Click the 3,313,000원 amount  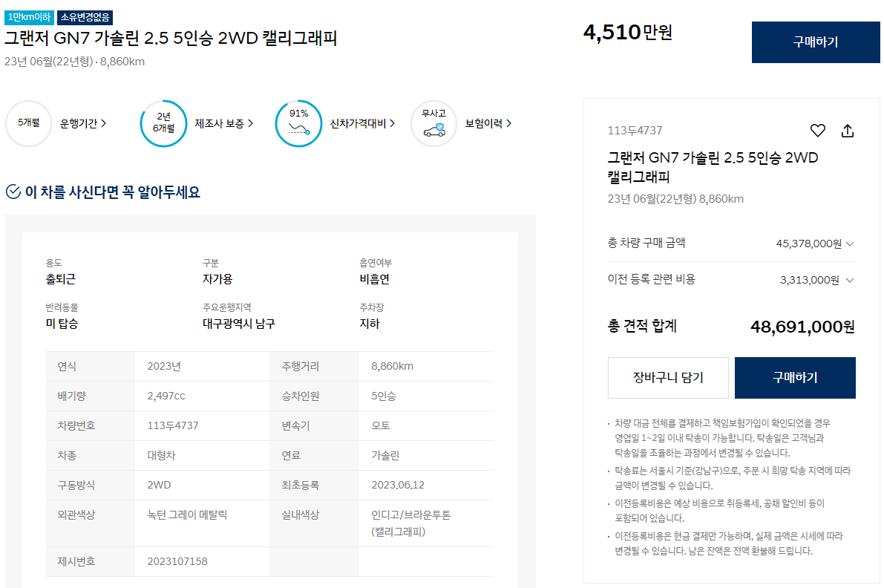pos(810,280)
